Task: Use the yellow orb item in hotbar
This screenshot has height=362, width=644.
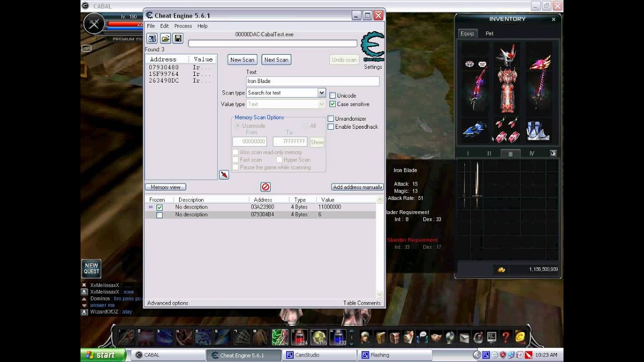Action: (318, 336)
